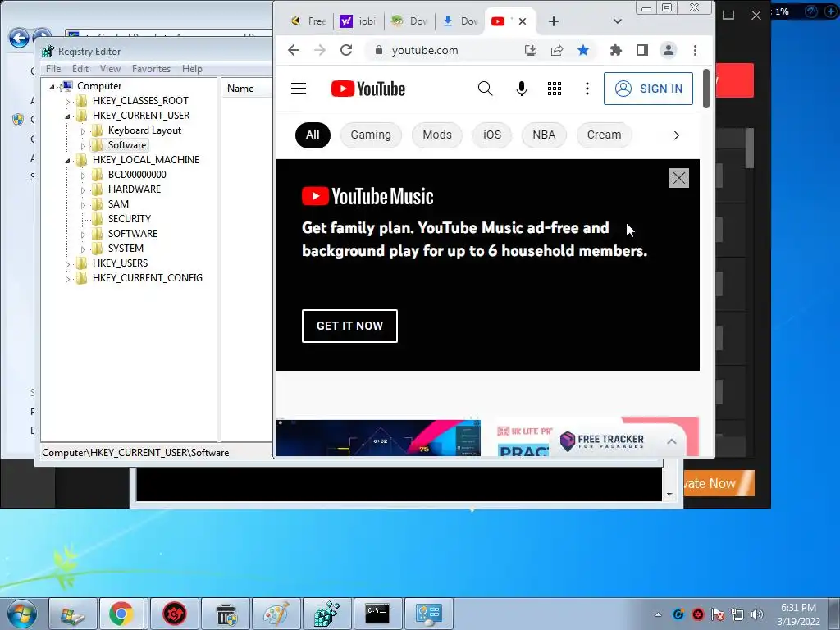Select the SYSTEM registry key
The image size is (840, 630).
126,248
